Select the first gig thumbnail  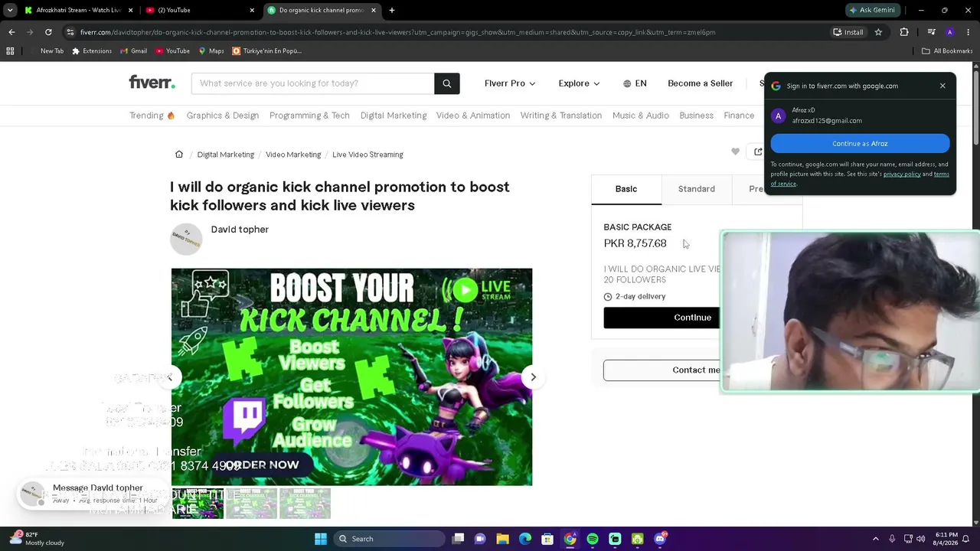point(198,504)
